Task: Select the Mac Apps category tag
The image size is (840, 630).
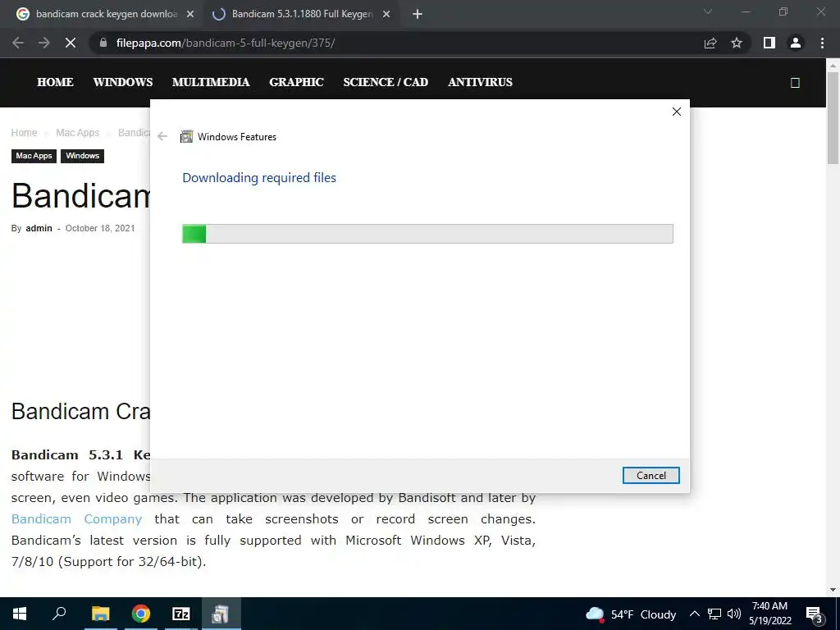Action: (x=34, y=156)
